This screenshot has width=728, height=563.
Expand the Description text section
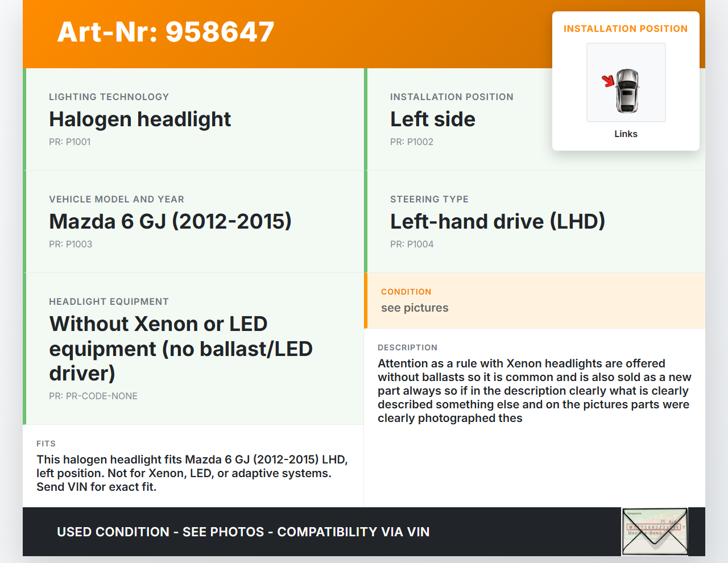tap(535, 390)
